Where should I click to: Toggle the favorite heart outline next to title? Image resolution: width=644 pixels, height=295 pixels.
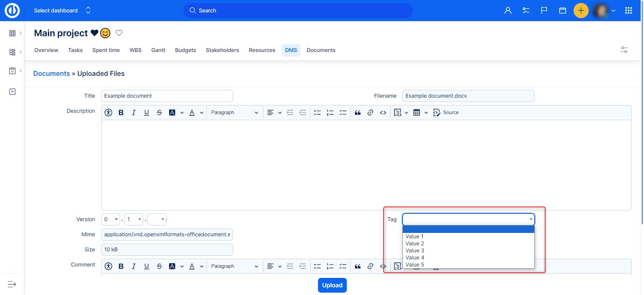119,33
